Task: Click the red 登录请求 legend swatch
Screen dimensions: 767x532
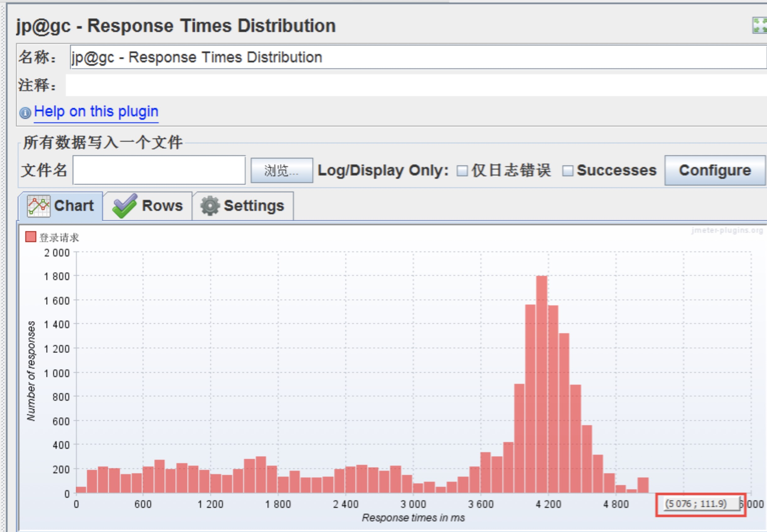Action: coord(31,237)
